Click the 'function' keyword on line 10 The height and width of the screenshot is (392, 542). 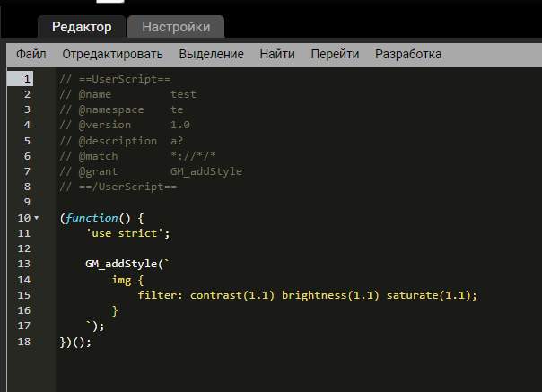click(92, 218)
